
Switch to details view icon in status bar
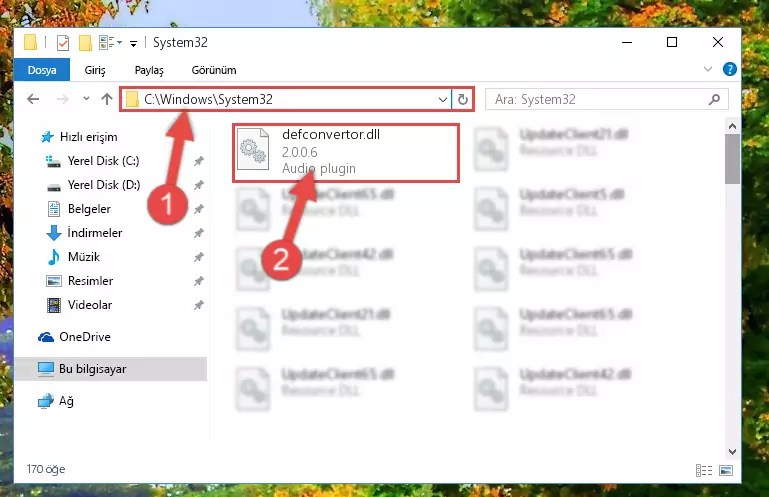tap(704, 471)
